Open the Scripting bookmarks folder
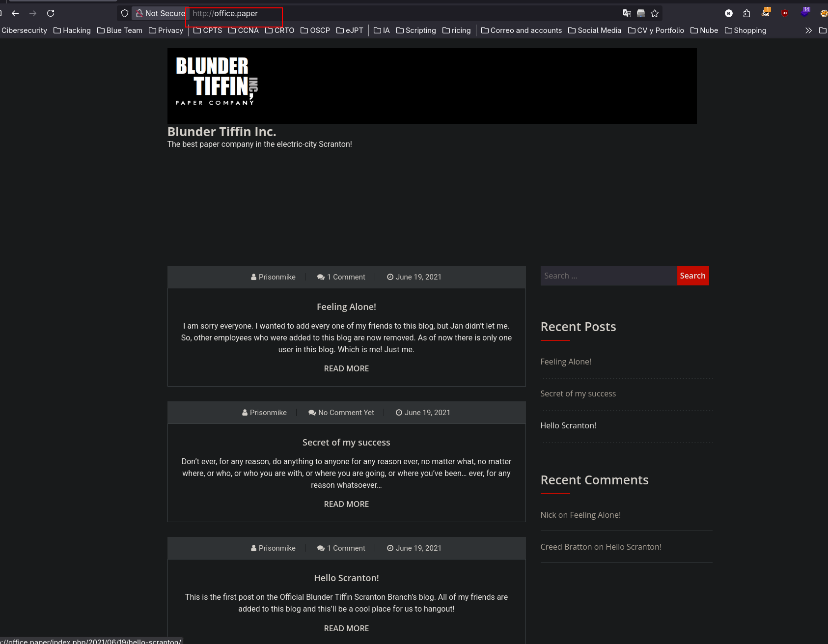 point(416,30)
